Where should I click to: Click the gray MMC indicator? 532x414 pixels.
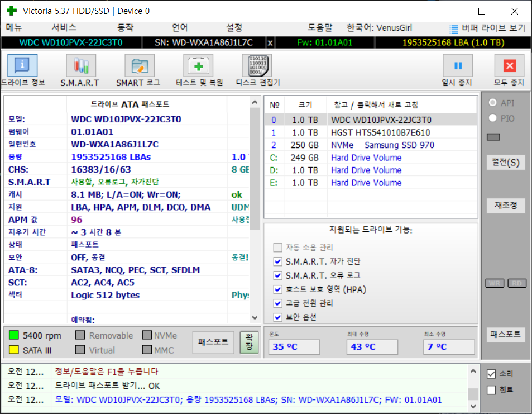tap(147, 350)
